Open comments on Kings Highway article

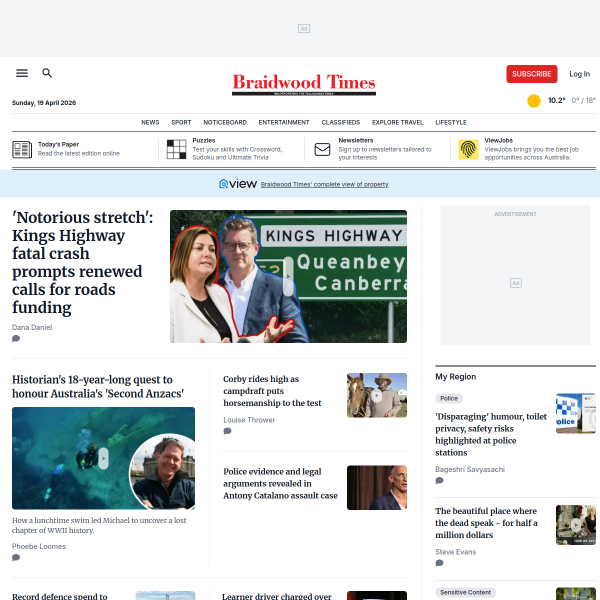(x=16, y=339)
